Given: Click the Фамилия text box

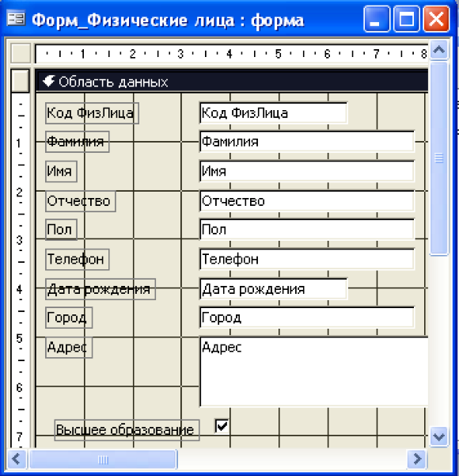Looking at the screenshot, I should click(x=307, y=142).
